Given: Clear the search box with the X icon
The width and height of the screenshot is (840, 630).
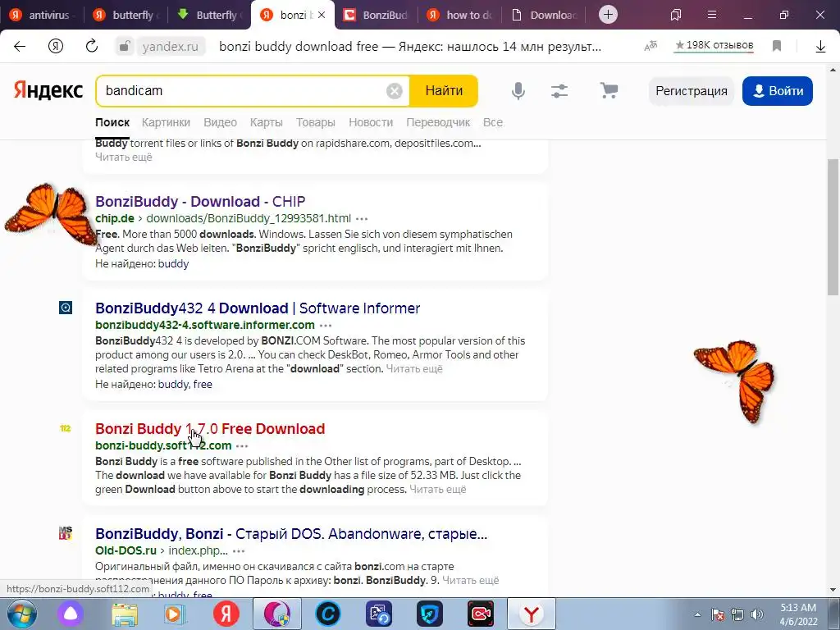Looking at the screenshot, I should tap(395, 91).
